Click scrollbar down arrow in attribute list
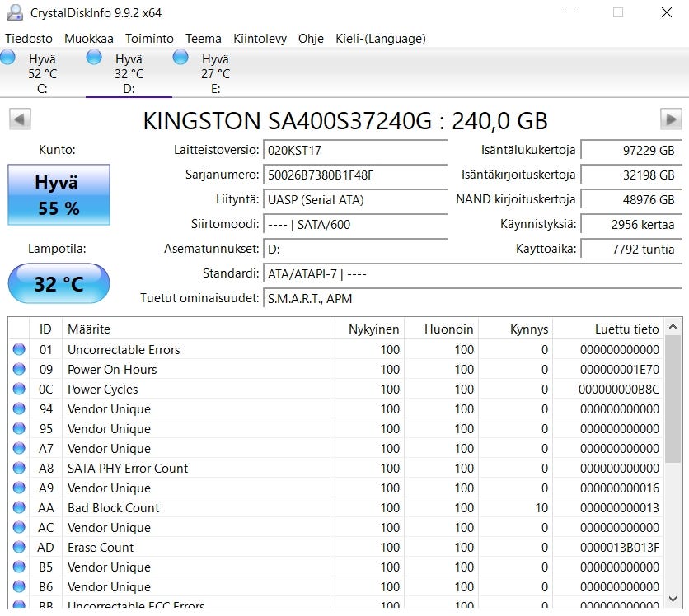This screenshot has height=616, width=689. click(x=673, y=599)
